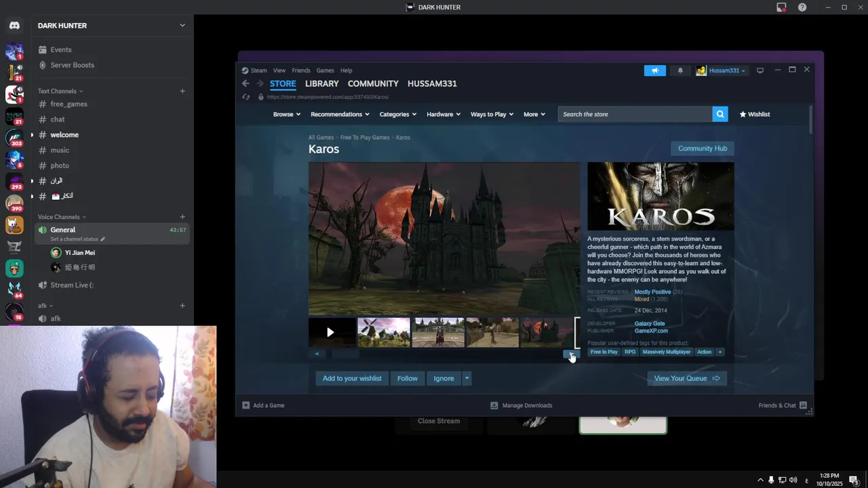
Task: Collapse the afk category
Action: pos(45,306)
